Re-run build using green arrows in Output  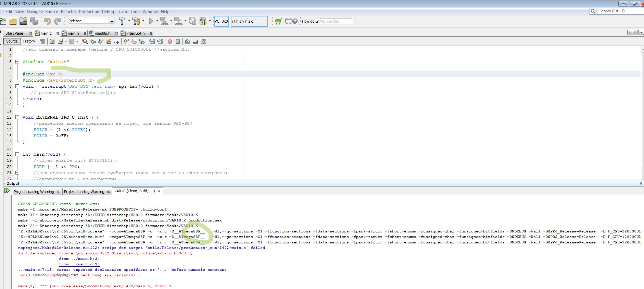pyautogui.click(x=7, y=191)
